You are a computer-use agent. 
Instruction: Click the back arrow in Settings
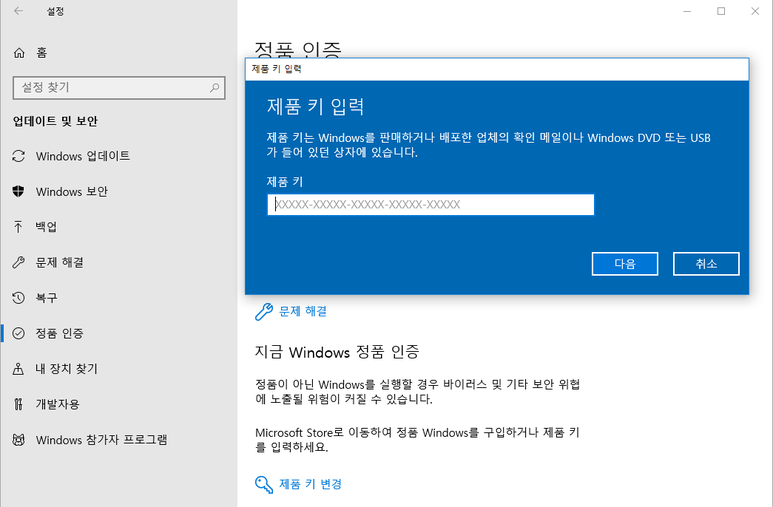(19, 11)
